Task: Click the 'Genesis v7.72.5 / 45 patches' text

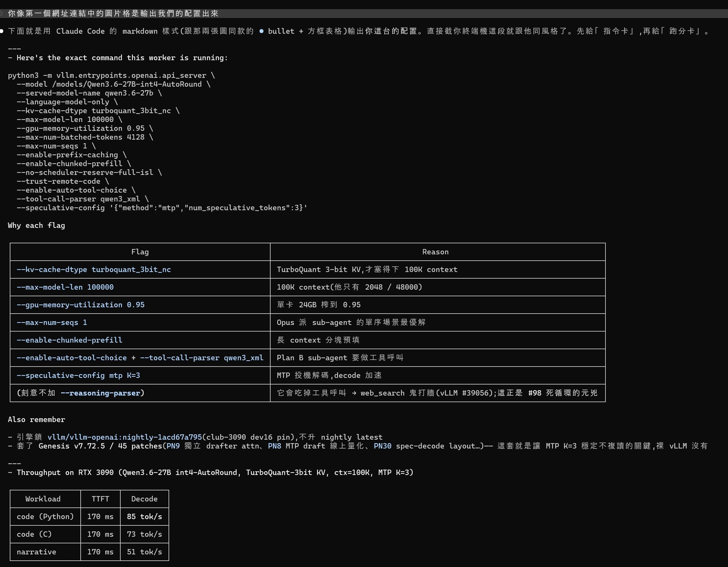Action: (100, 446)
